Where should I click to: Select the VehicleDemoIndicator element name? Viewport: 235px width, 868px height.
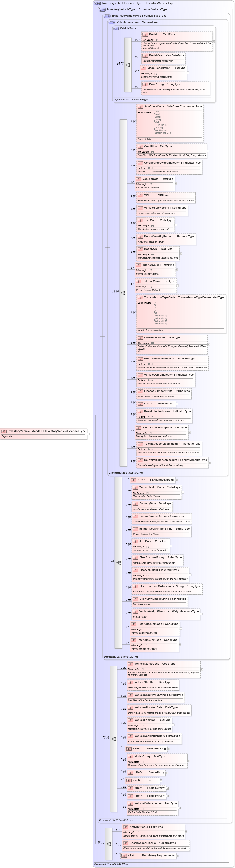(159, 375)
